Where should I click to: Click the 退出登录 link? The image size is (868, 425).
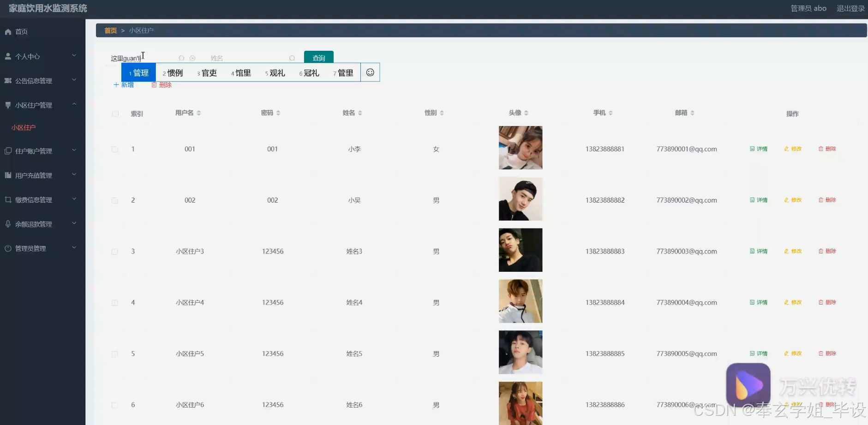point(850,8)
